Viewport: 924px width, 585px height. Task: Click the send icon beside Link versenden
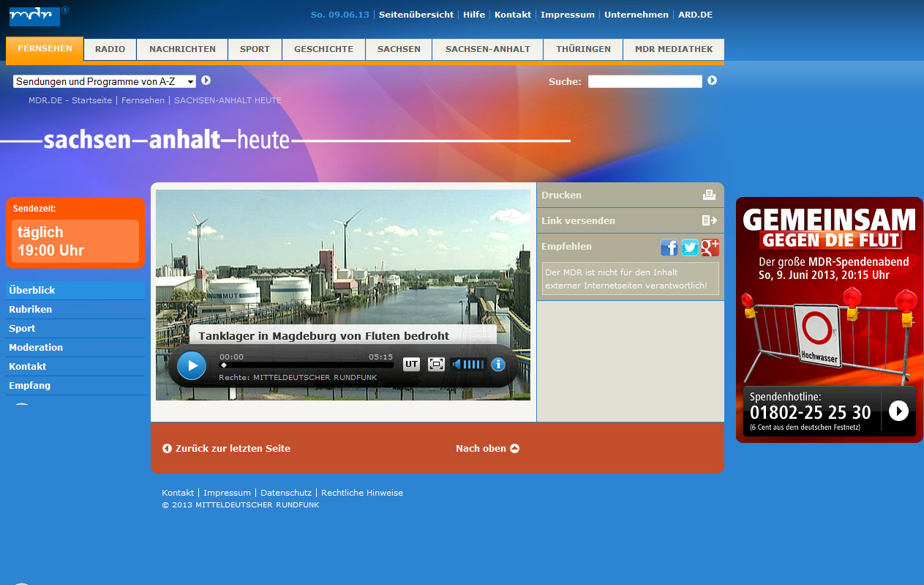click(709, 220)
